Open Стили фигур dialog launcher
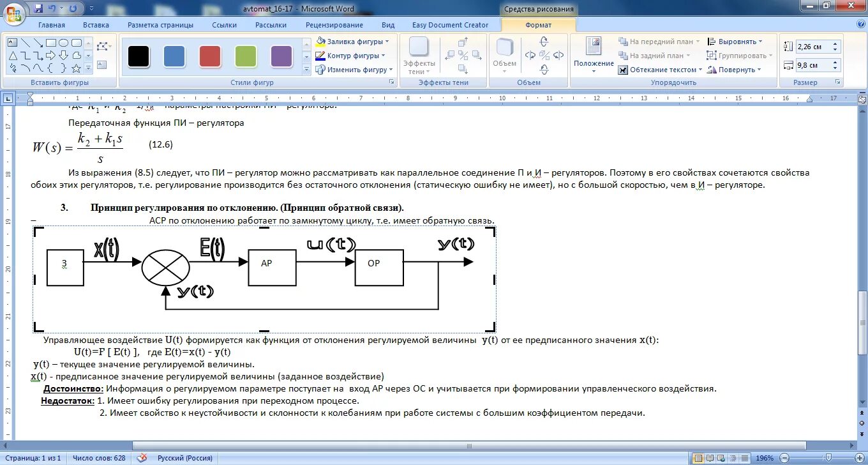The width and height of the screenshot is (868, 465). (x=392, y=82)
